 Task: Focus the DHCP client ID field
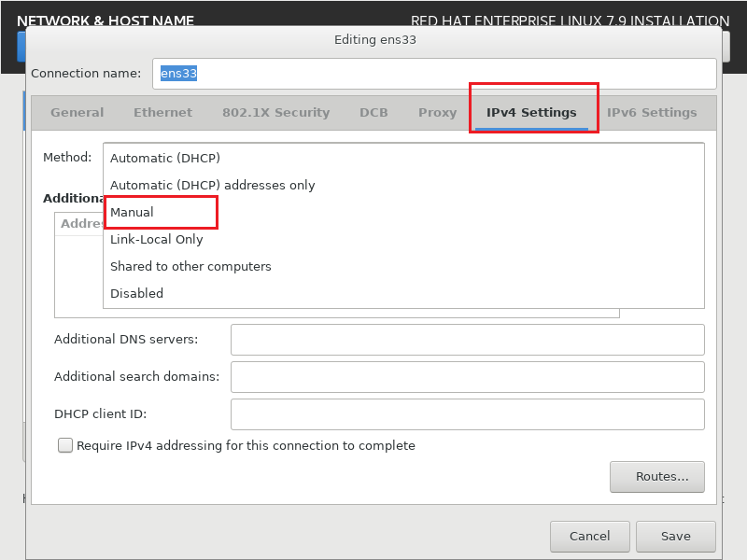(x=468, y=414)
